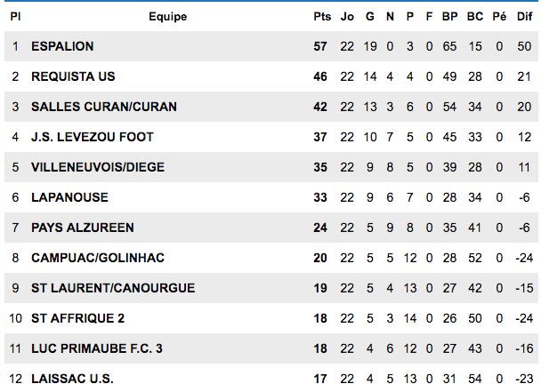Select the Jo column header
Viewport: 541px width, 392px height.
(x=347, y=17)
